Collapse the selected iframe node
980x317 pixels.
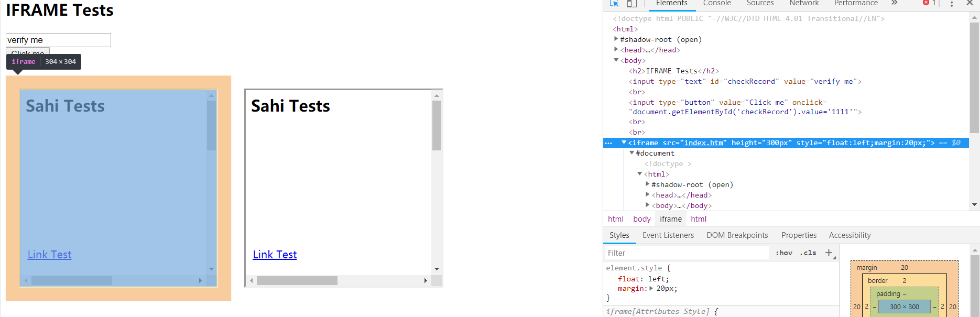(624, 143)
